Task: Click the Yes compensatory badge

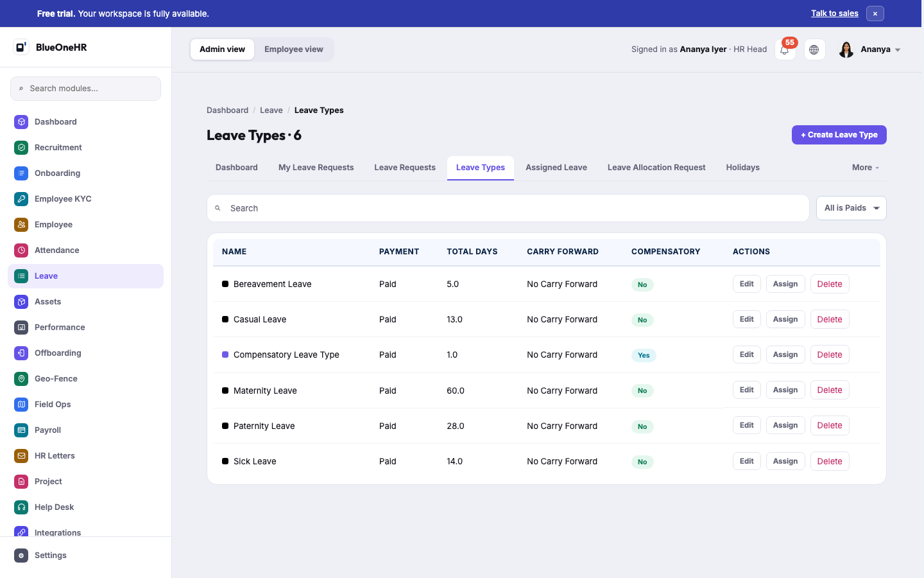Action: pyautogui.click(x=644, y=355)
